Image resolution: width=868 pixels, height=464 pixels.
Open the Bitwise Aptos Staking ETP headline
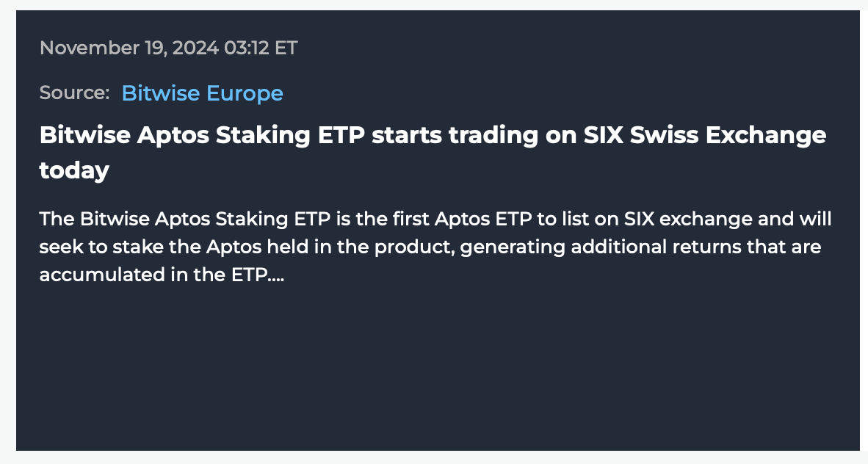pyautogui.click(x=433, y=152)
